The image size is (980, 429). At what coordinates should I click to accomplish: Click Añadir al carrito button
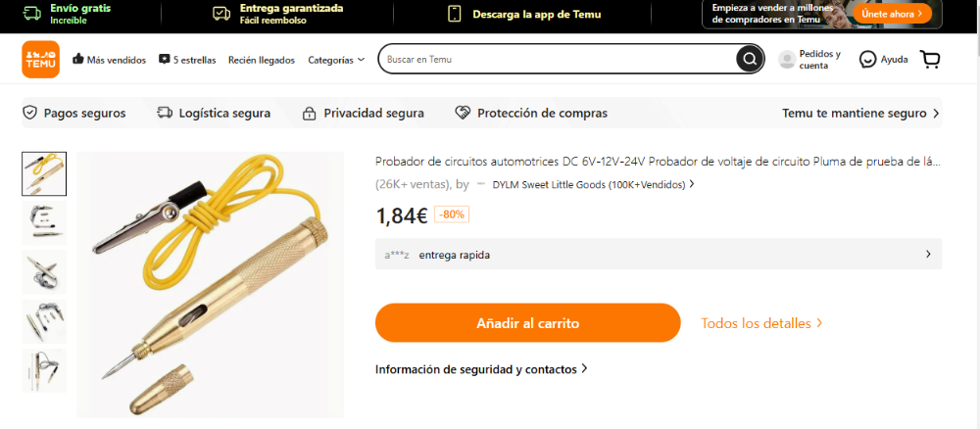[527, 323]
